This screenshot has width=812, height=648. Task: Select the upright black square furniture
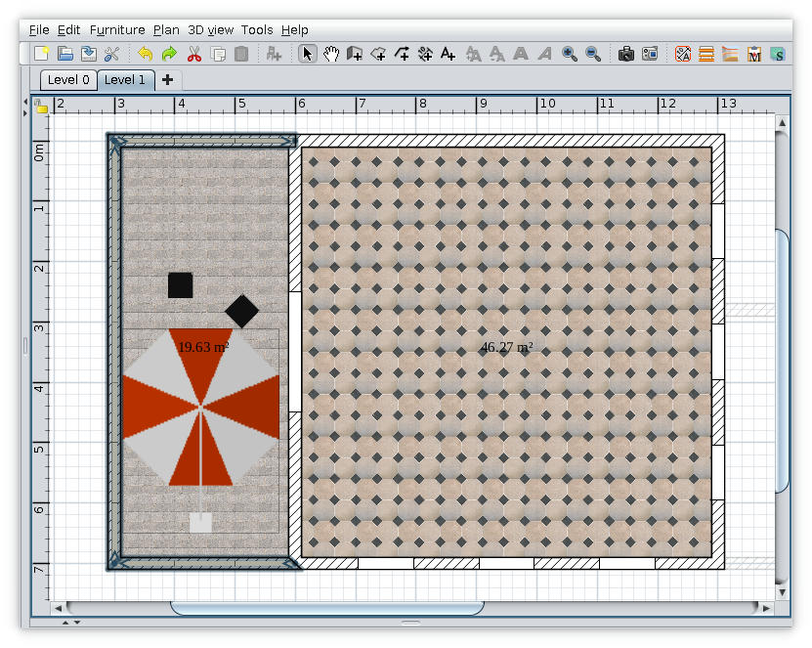(x=180, y=285)
